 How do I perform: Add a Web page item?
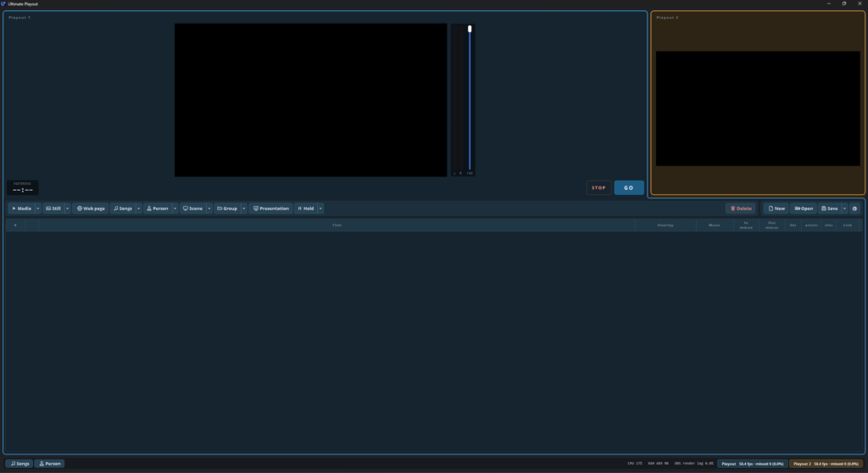91,209
